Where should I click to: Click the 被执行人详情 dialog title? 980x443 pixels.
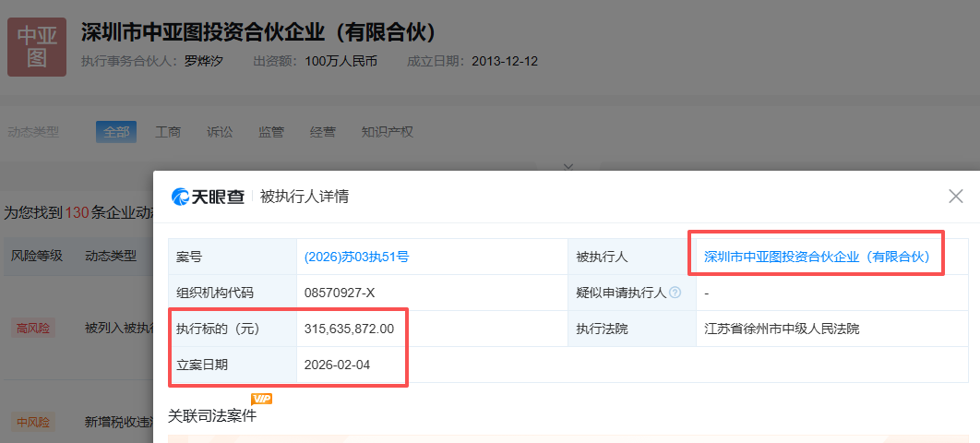pos(305,197)
